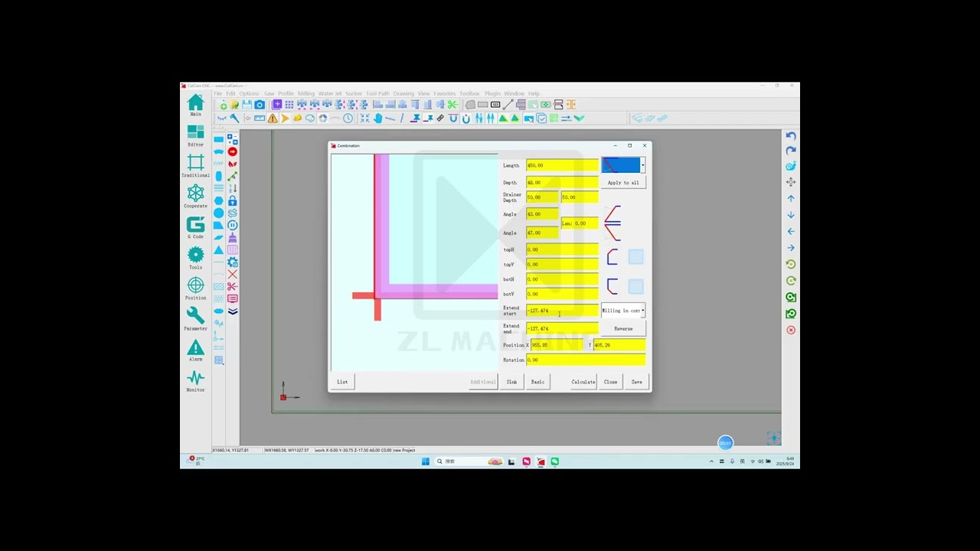Click the up arrow on right panel

pyautogui.click(x=791, y=198)
